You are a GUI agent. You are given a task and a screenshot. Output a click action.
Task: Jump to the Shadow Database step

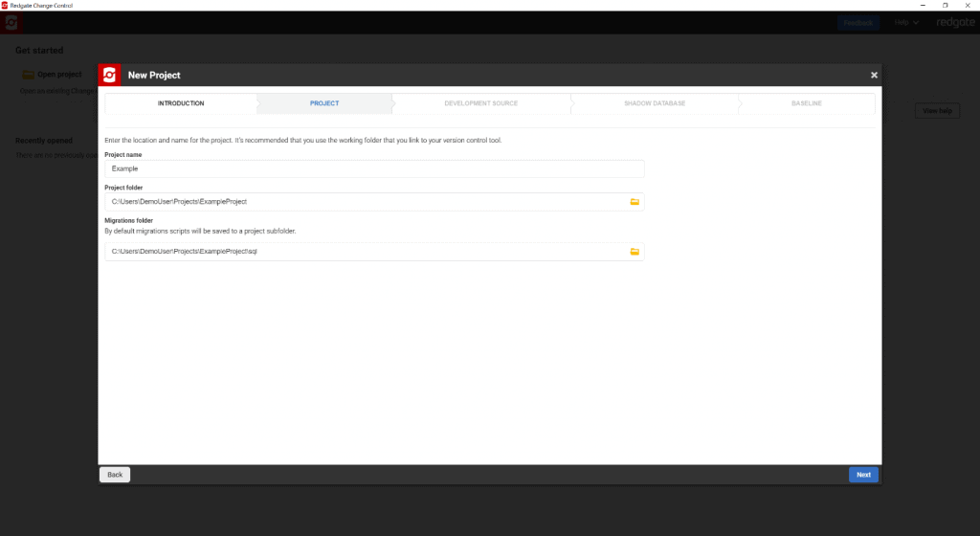coord(654,103)
